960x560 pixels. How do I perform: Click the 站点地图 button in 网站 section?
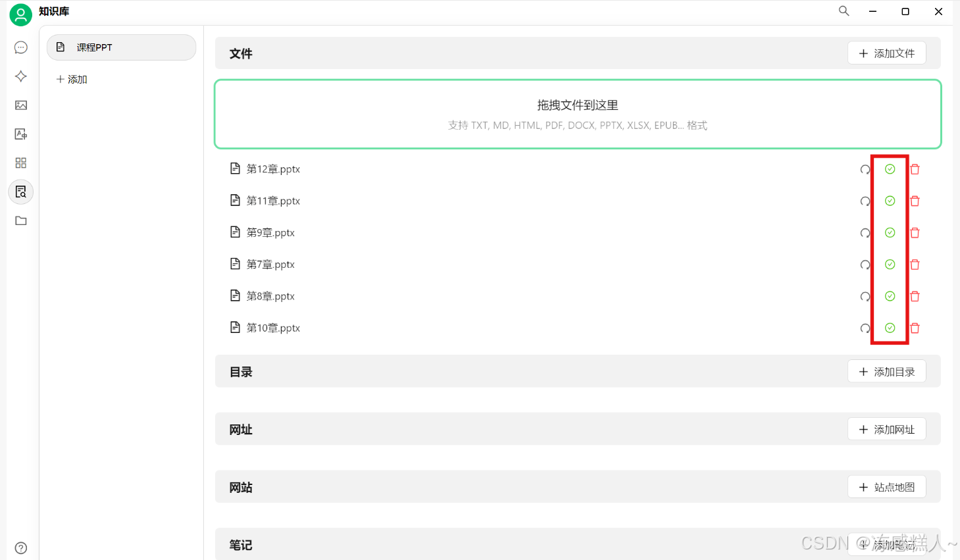(887, 487)
